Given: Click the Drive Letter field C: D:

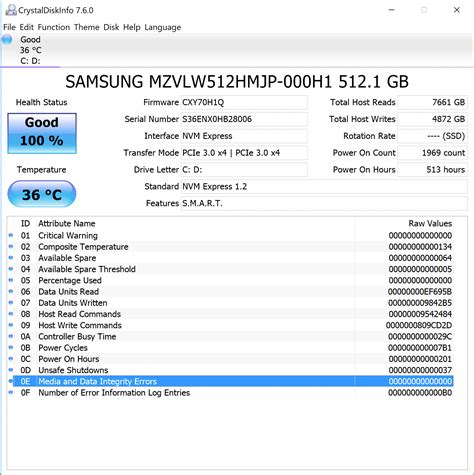Looking at the screenshot, I should pyautogui.click(x=244, y=170).
